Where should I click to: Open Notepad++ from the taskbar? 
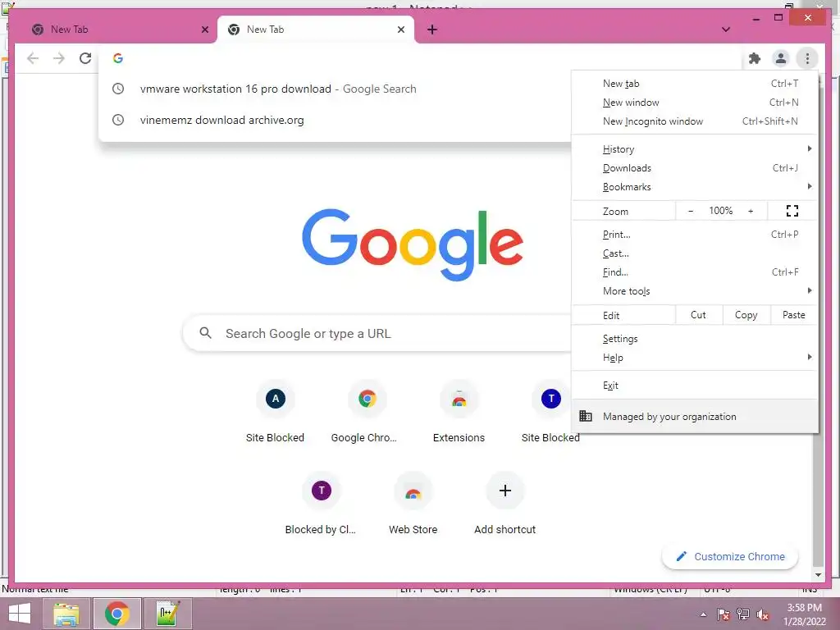pos(167,614)
